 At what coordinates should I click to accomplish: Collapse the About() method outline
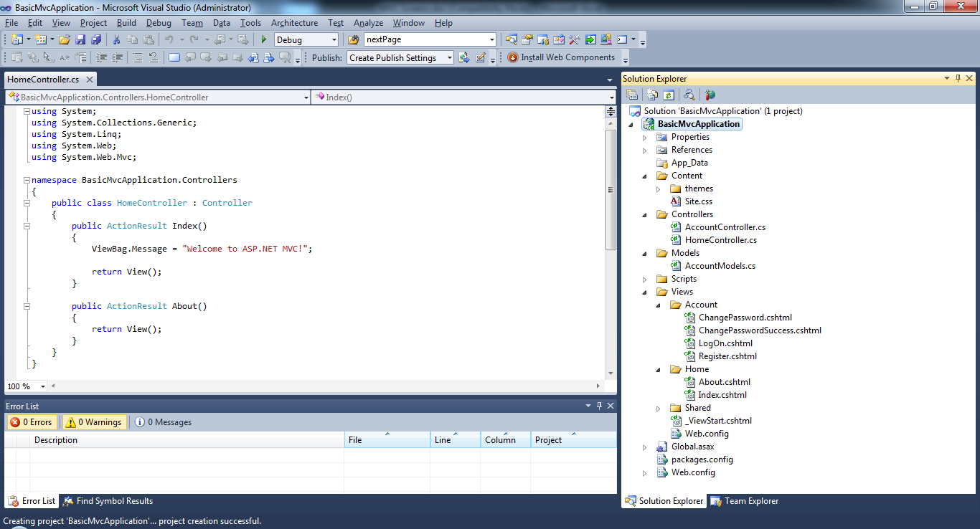click(x=27, y=306)
